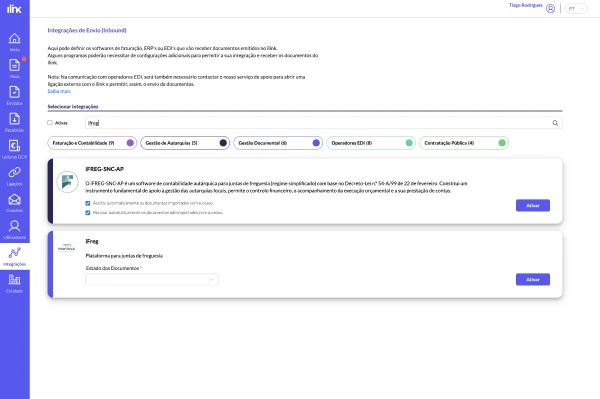
Task: Select Integrações in the sidebar
Action: tap(15, 256)
